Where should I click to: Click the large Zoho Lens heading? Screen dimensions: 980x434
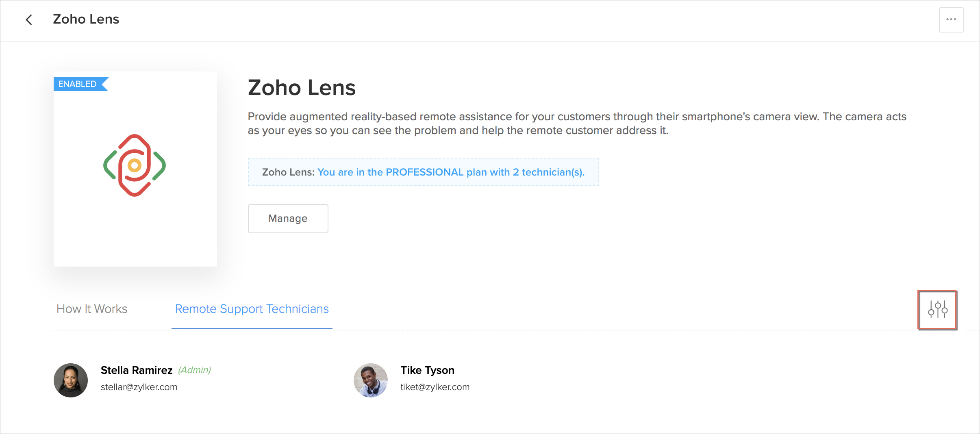[302, 88]
